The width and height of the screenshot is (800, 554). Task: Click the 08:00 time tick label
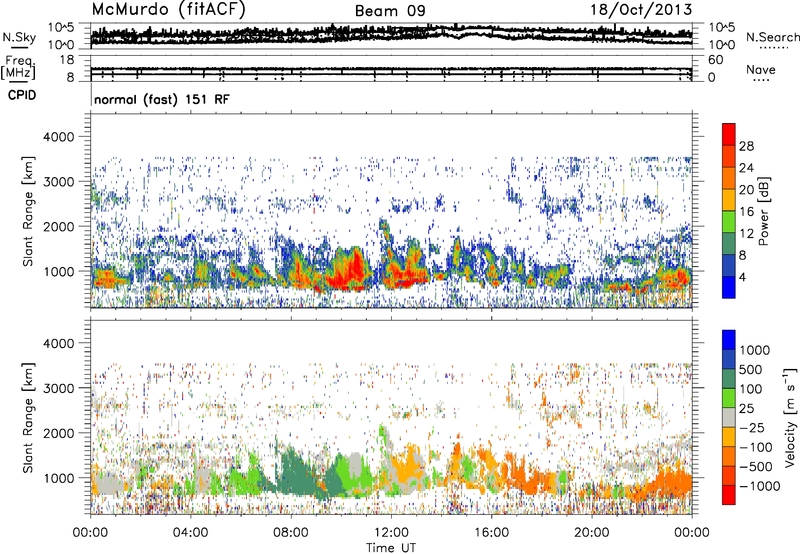pos(290,533)
